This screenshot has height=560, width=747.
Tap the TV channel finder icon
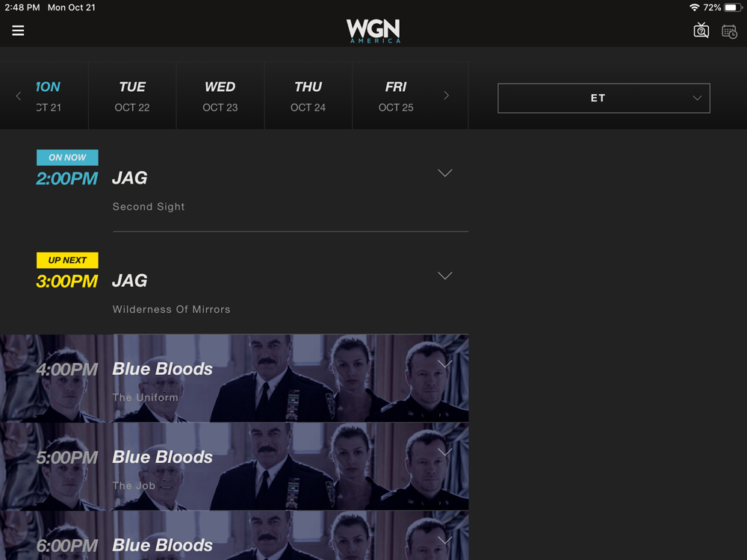(701, 31)
